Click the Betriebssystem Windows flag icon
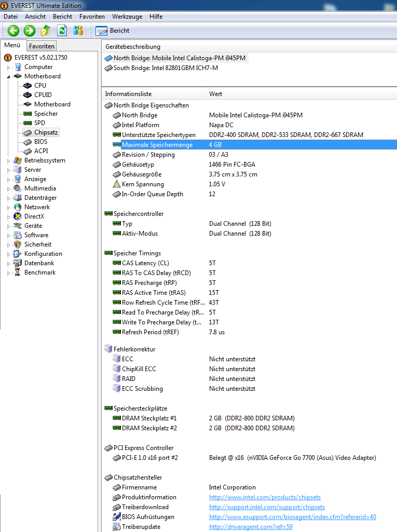The image size is (397, 532). 18,160
